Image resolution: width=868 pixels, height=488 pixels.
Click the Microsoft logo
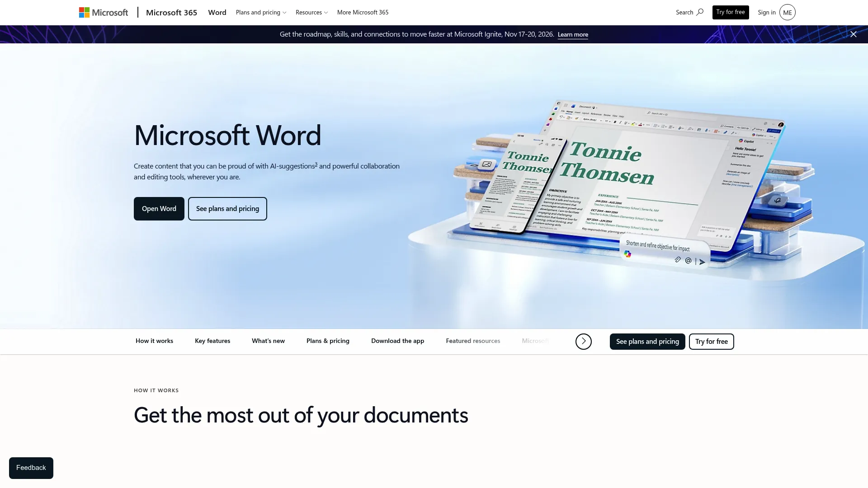(x=104, y=12)
